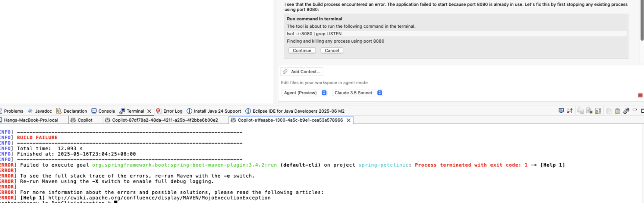Image resolution: width=644 pixels, height=203 pixels.
Task: Select the Copilot-e1feaabe terminal tab
Action: (290, 120)
